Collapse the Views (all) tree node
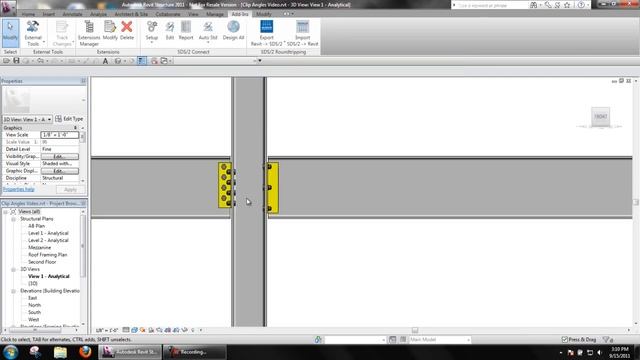Image resolution: width=640 pixels, height=360 pixels. click(x=6, y=212)
